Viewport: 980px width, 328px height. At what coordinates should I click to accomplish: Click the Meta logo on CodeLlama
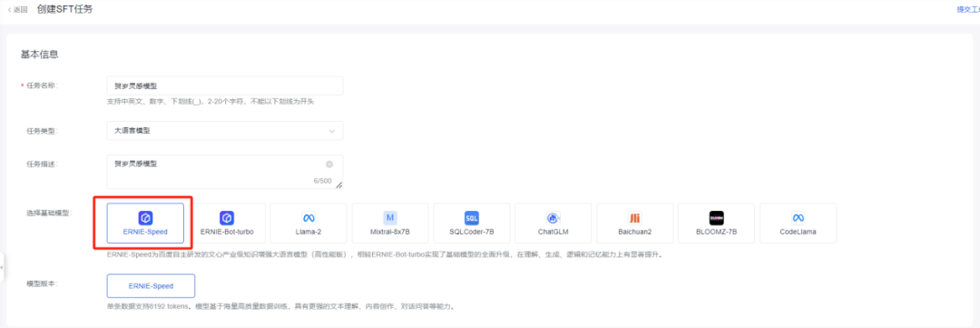[x=798, y=218]
